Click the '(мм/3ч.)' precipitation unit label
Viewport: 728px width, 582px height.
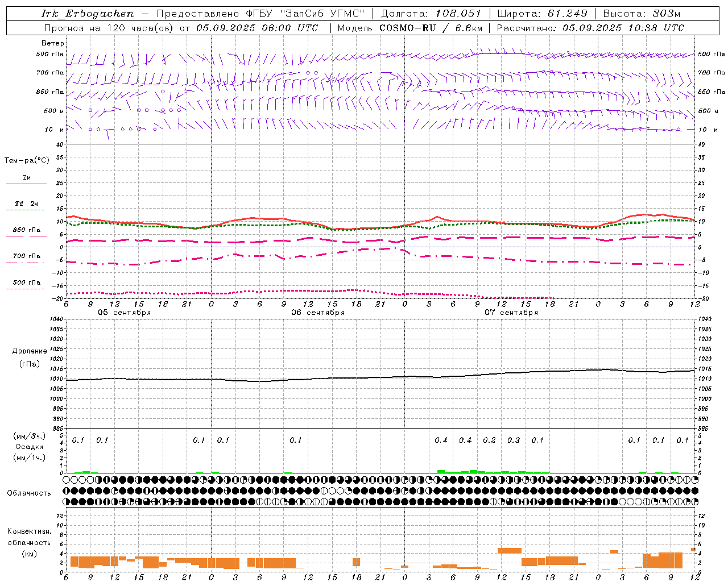30,436
